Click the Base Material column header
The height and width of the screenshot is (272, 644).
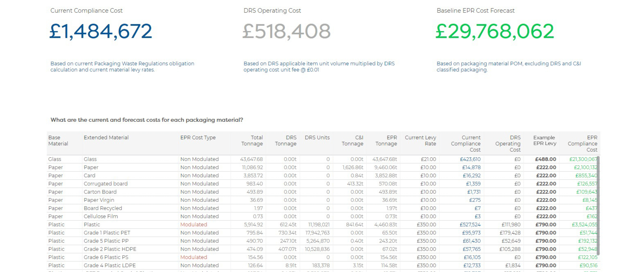(x=58, y=141)
